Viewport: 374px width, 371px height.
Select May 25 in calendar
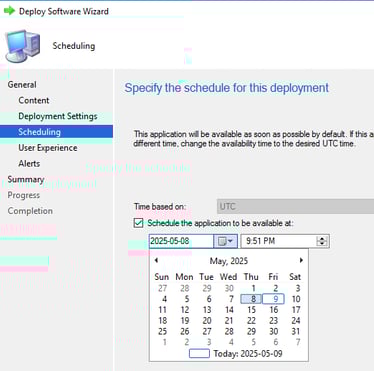click(x=162, y=331)
